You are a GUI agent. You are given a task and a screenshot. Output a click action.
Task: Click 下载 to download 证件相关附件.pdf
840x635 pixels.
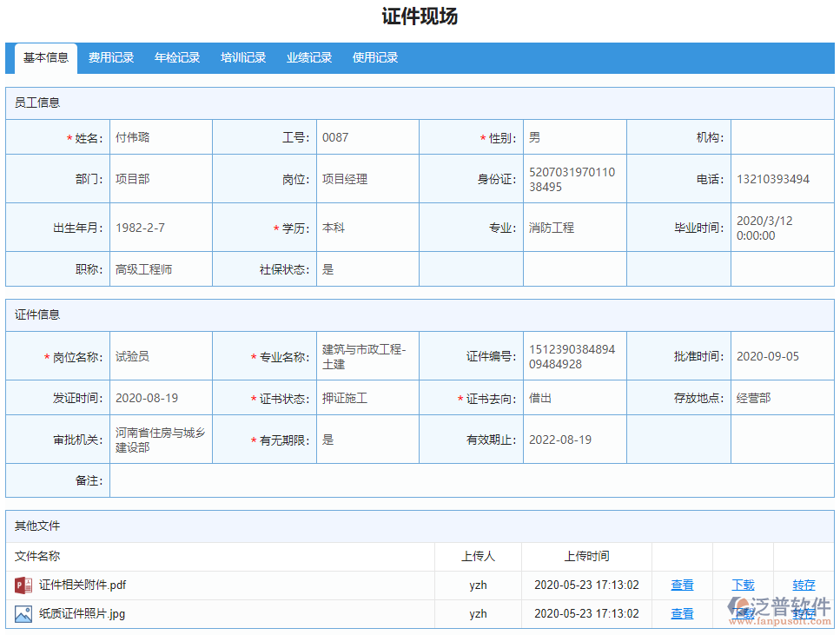click(x=743, y=585)
